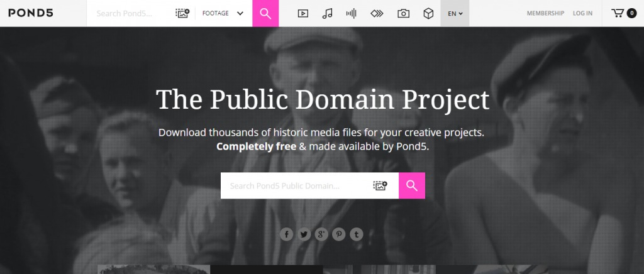Go to MEMBERSHIP page
The height and width of the screenshot is (274, 644).
[545, 13]
